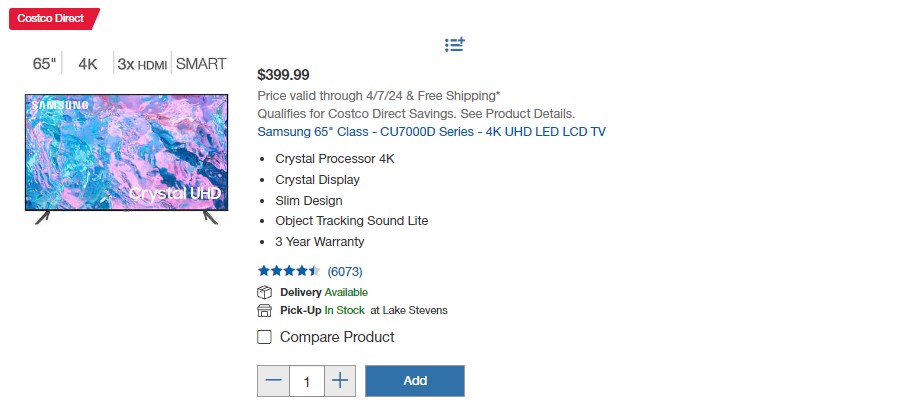Add the Samsung TV to cart

point(415,381)
